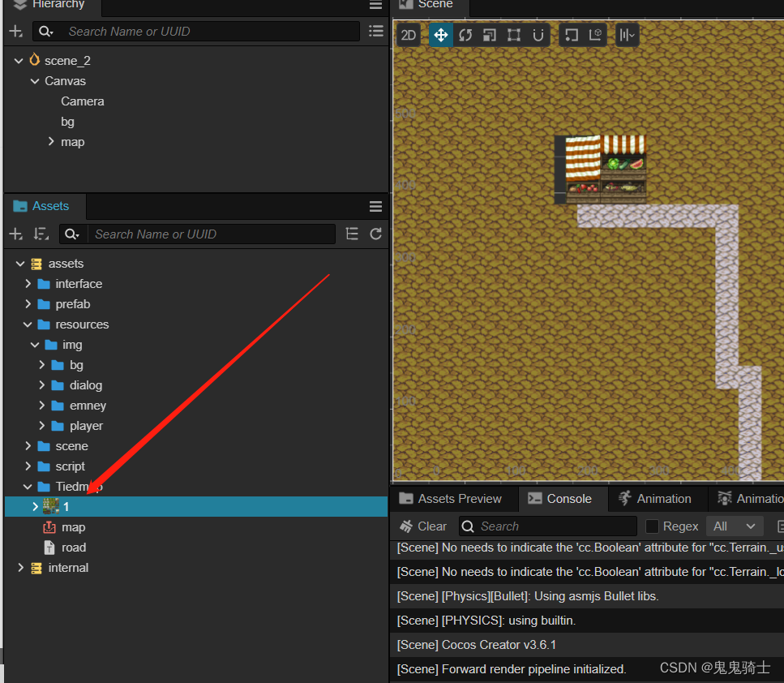Expand the internal database

point(20,568)
